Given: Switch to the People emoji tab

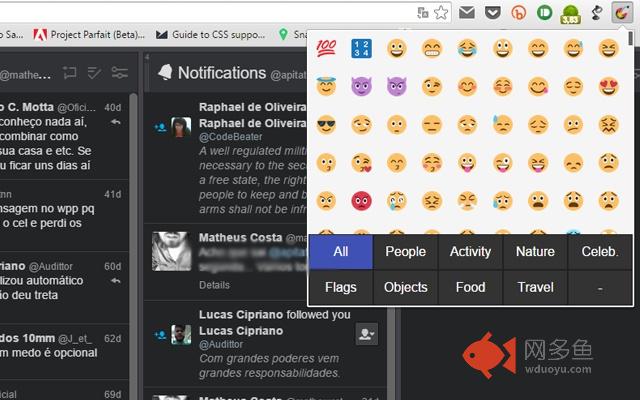Looking at the screenshot, I should [405, 252].
